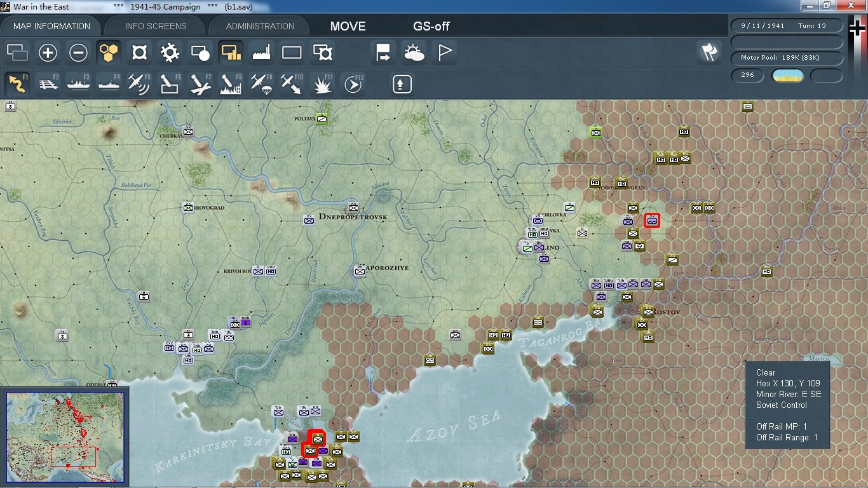The width and height of the screenshot is (868, 488).
Task: Select F2 rail mode icon
Action: pyautogui.click(x=48, y=84)
